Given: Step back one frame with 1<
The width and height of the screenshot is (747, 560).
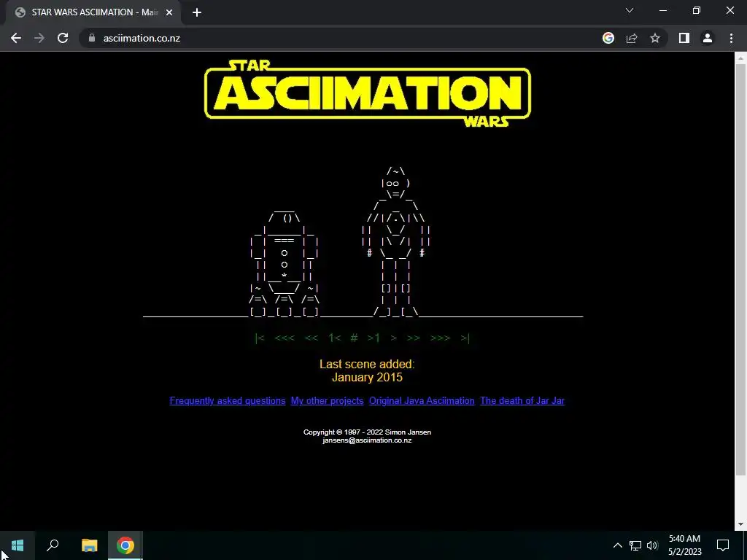Looking at the screenshot, I should tap(334, 338).
